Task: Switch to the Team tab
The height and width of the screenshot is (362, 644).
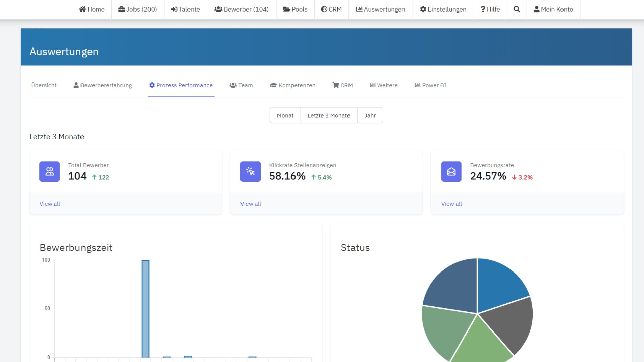Action: (241, 85)
